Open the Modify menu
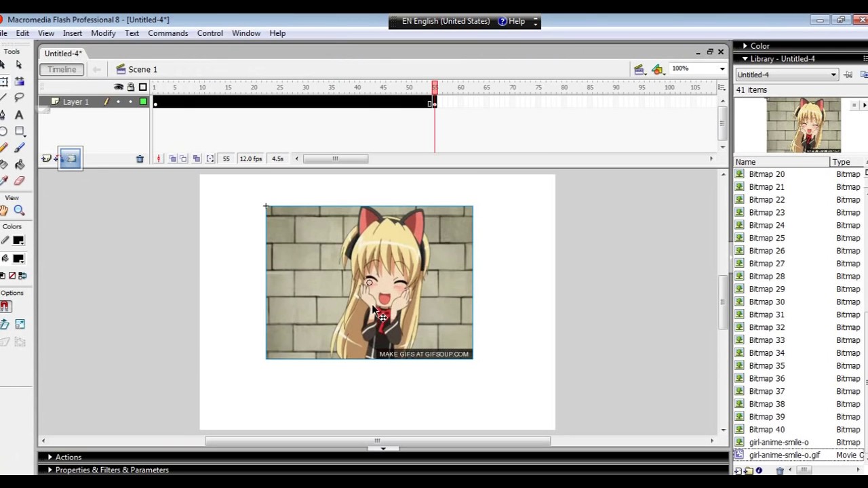Screen dimensions: 868x488 coord(103,33)
